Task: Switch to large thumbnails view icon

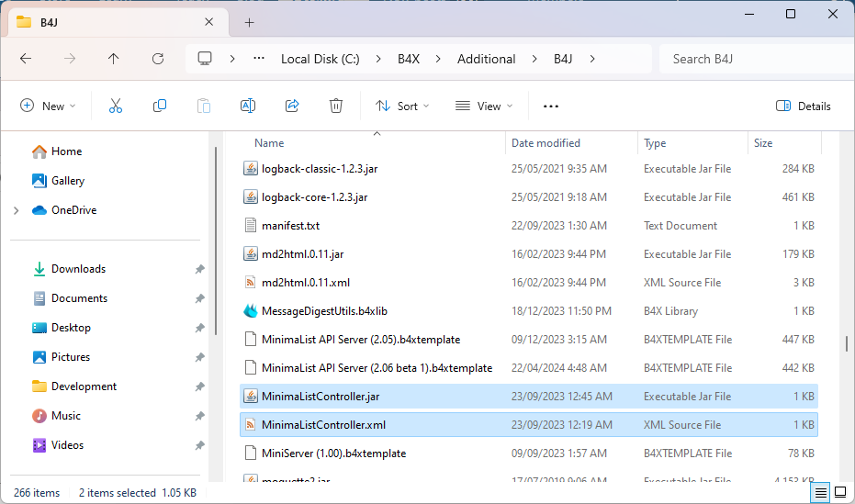Action: click(840, 492)
